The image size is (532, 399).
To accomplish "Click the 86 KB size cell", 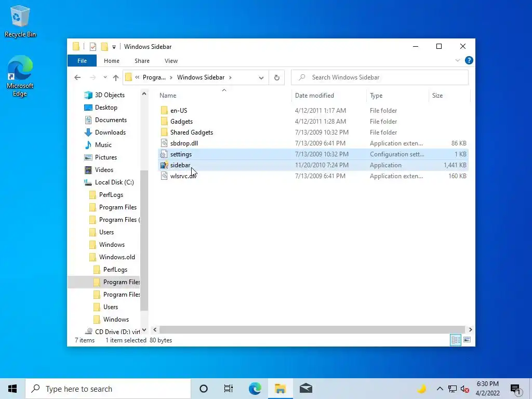I will click(x=459, y=143).
